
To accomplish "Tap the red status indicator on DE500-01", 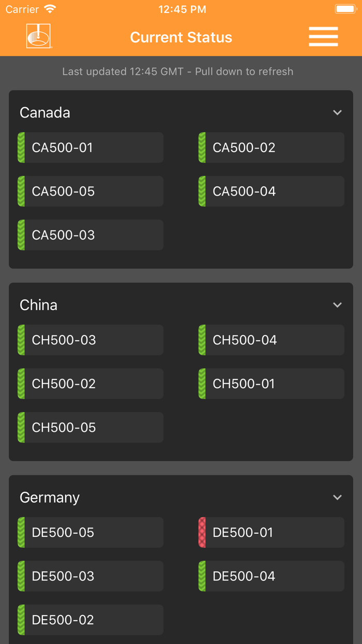I will tap(202, 532).
